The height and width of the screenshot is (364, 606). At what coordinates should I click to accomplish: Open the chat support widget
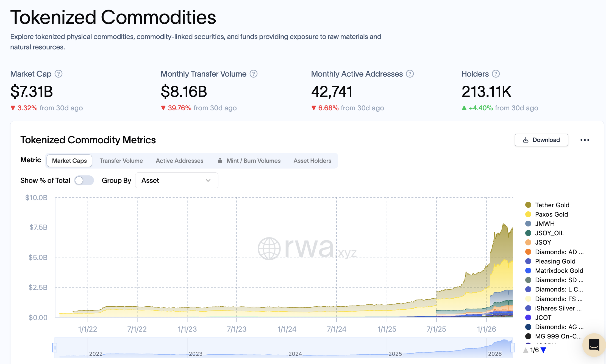point(594,345)
